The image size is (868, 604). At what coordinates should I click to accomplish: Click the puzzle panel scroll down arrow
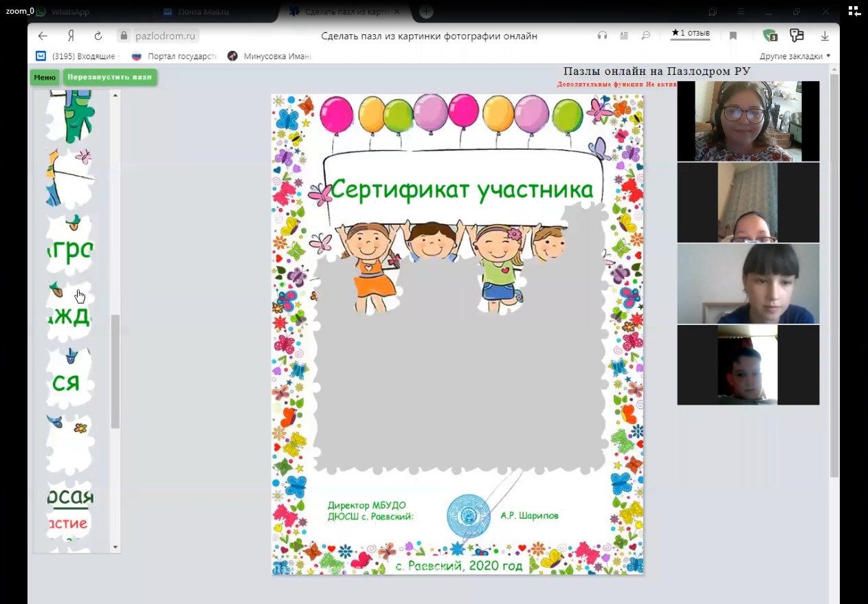(x=115, y=548)
